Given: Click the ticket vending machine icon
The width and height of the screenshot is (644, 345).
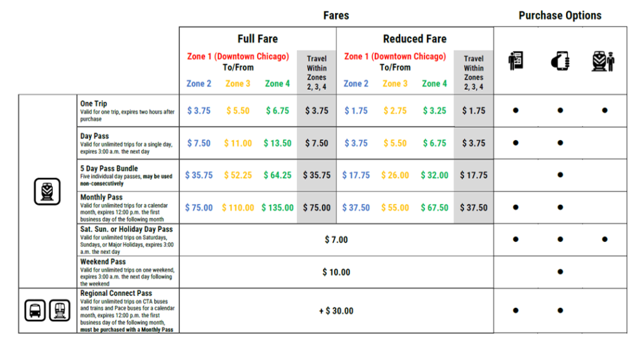Looking at the screenshot, I should point(516,61).
